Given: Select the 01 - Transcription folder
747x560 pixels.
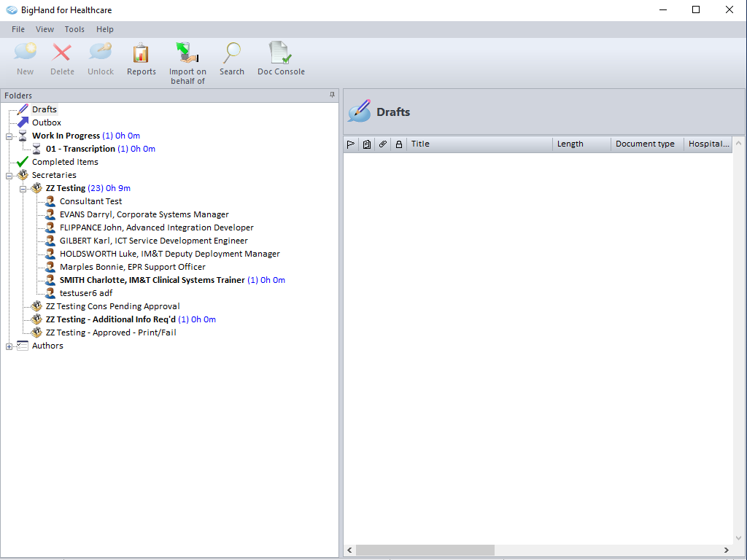Looking at the screenshot, I should coord(101,149).
